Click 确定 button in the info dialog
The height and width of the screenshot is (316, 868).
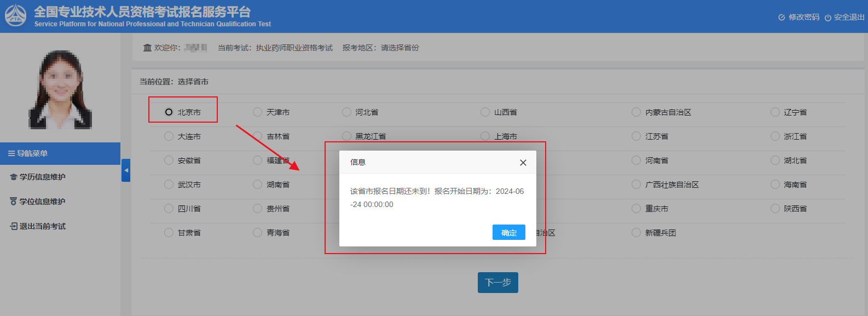pos(508,233)
